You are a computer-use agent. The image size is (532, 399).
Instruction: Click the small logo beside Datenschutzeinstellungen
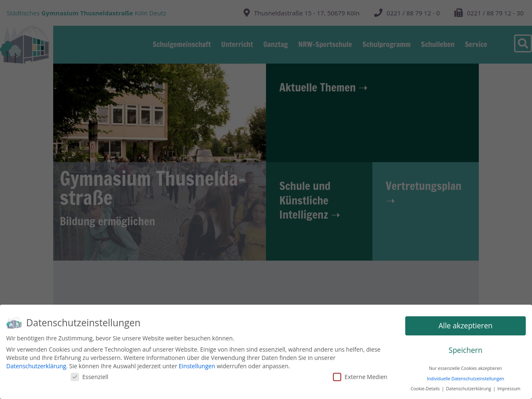(x=14, y=323)
